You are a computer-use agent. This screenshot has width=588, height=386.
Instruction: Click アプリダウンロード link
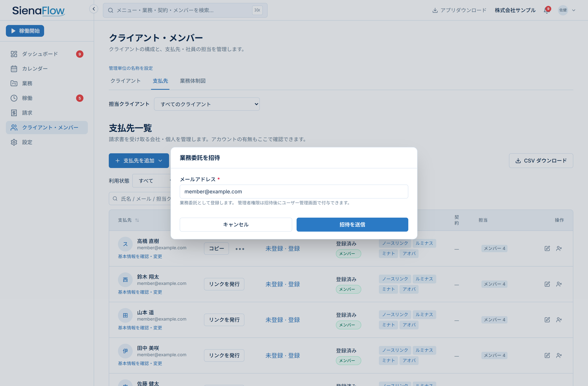click(x=459, y=10)
